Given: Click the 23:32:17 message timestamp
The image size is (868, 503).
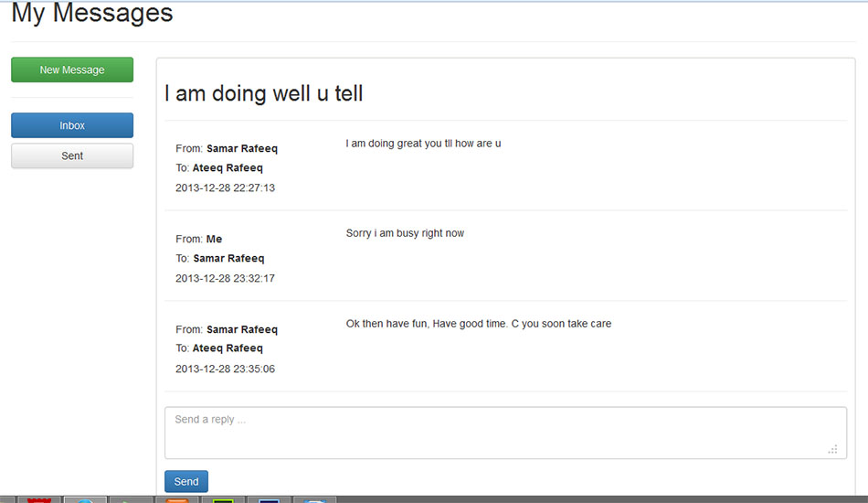Looking at the screenshot, I should click(x=225, y=279).
